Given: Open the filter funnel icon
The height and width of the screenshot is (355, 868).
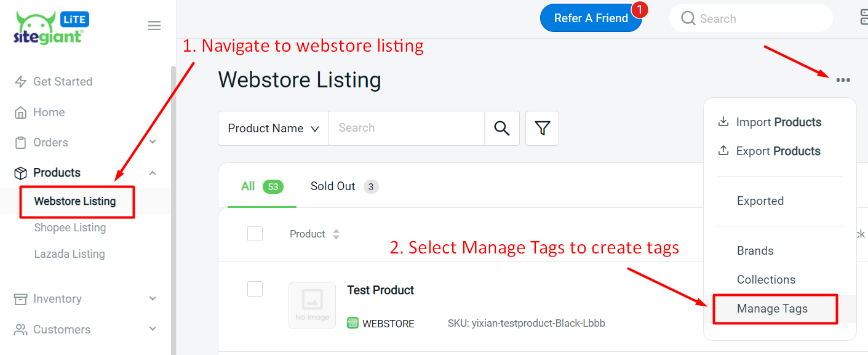Looking at the screenshot, I should [542, 128].
